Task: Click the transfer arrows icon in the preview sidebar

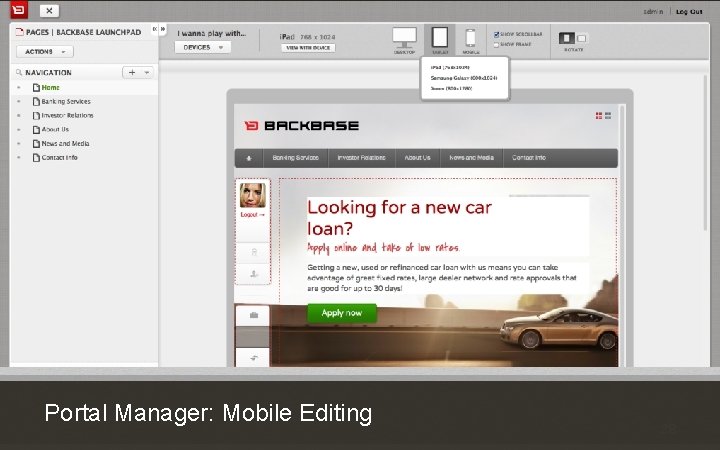Action: 253,358
